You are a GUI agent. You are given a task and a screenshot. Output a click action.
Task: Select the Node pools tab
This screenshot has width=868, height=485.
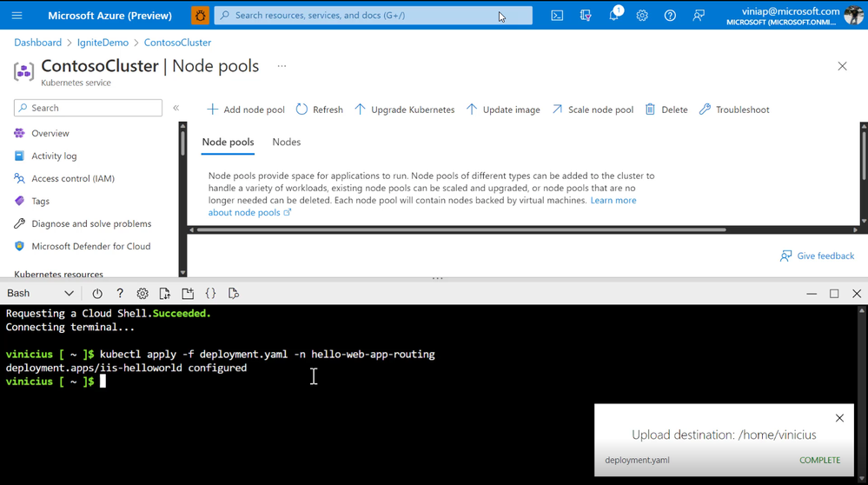click(228, 143)
